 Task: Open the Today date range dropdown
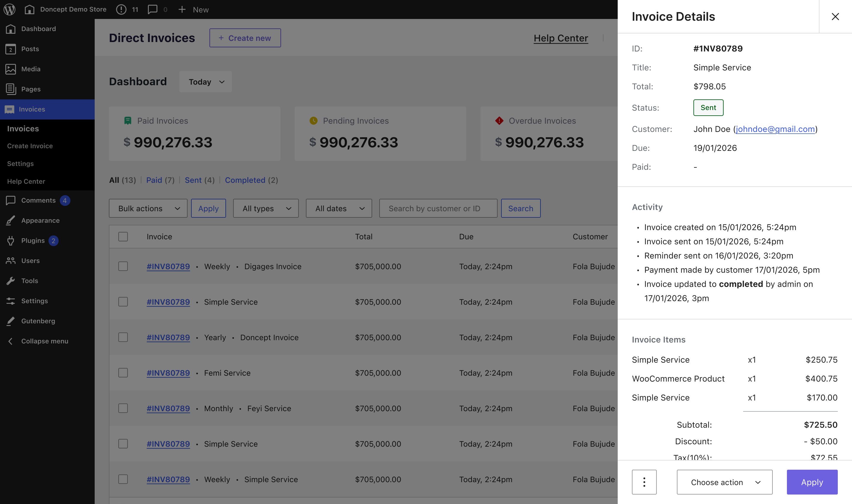pyautogui.click(x=205, y=82)
